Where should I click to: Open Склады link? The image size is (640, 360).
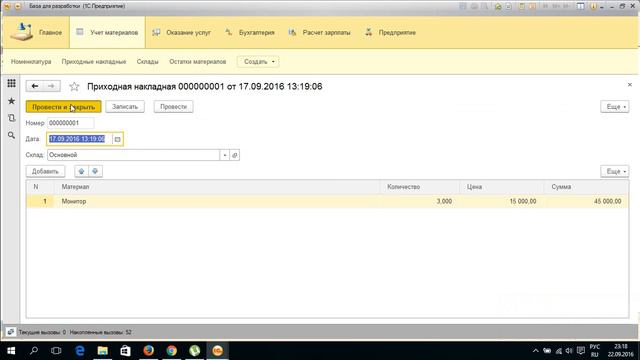tap(147, 62)
